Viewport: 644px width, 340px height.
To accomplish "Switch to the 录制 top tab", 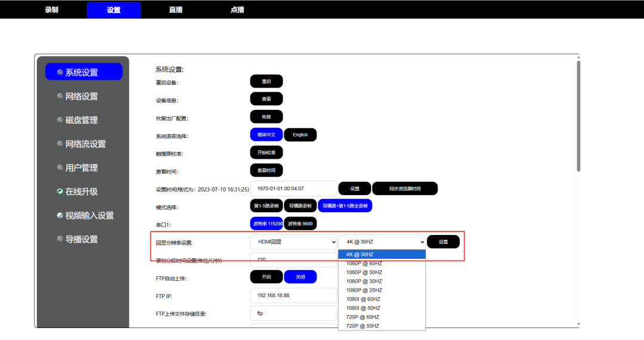I will [52, 10].
